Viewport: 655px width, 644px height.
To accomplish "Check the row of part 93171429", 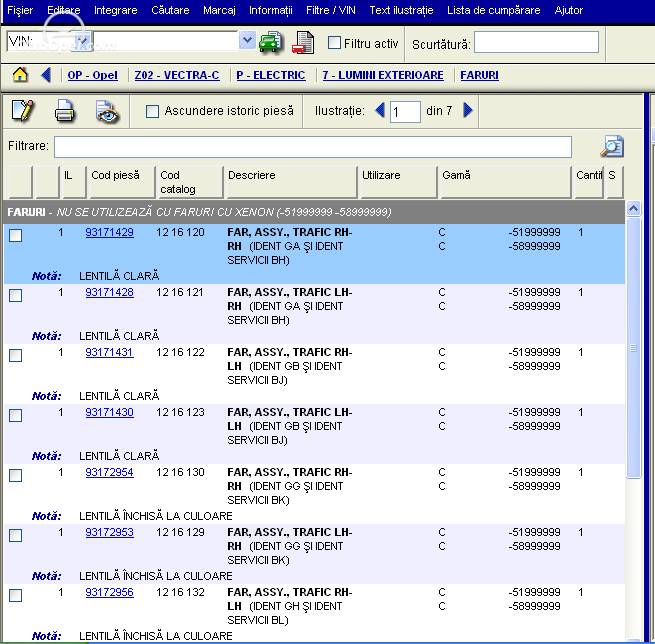I will (x=15, y=235).
